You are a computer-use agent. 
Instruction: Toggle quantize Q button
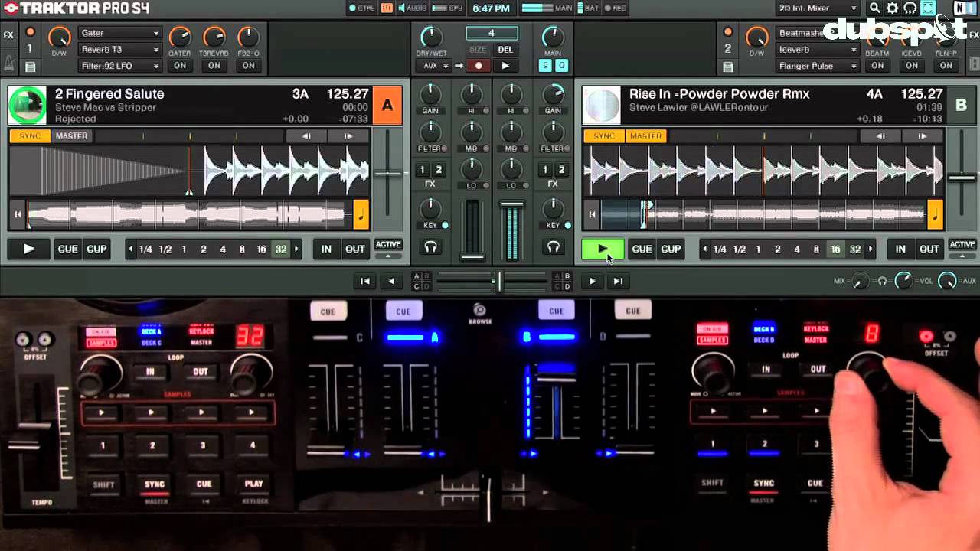pos(561,66)
